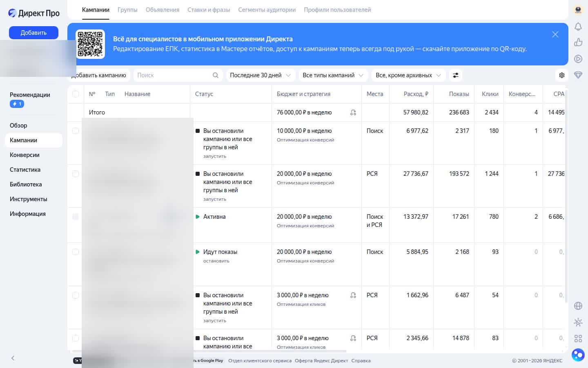Image resolution: width=588 pixels, height=368 pixels.
Task: Check the campaign with spend 5 884,95
Action: pos(76,252)
